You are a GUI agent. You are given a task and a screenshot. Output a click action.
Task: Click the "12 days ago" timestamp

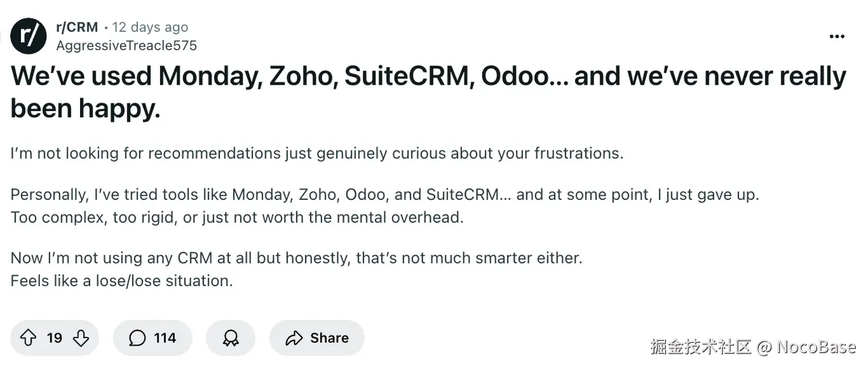tap(150, 27)
